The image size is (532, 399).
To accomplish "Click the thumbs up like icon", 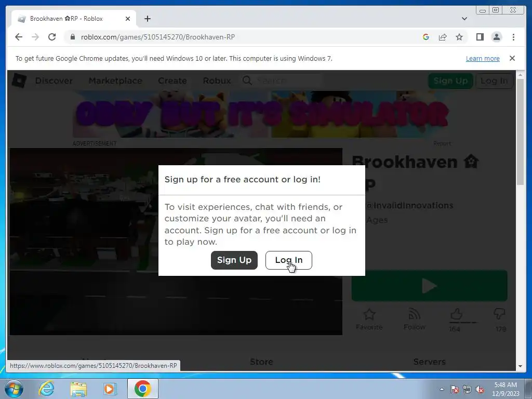I will pos(456,314).
